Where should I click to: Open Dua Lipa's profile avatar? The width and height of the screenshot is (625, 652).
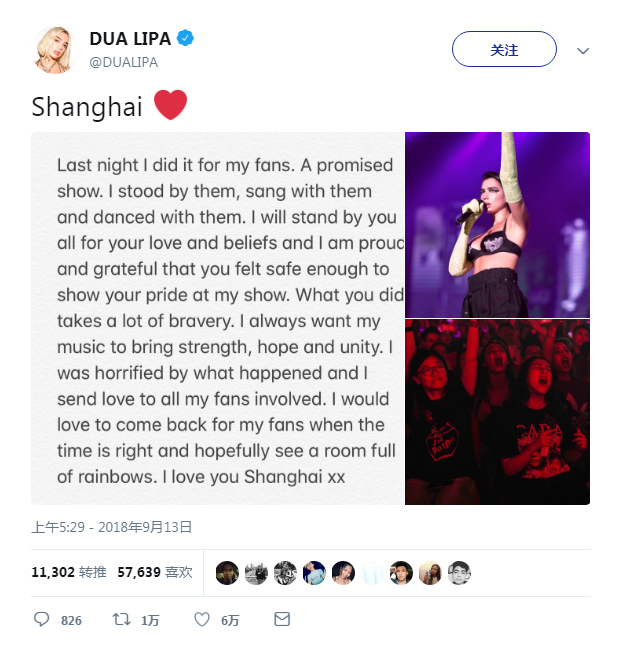coord(54,50)
